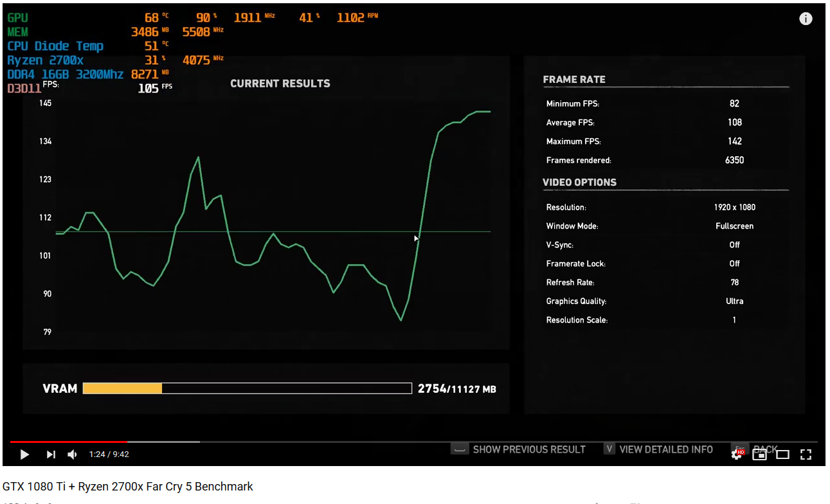Viewport: 830px width, 504px height.
Task: Play the video
Action: point(24,455)
